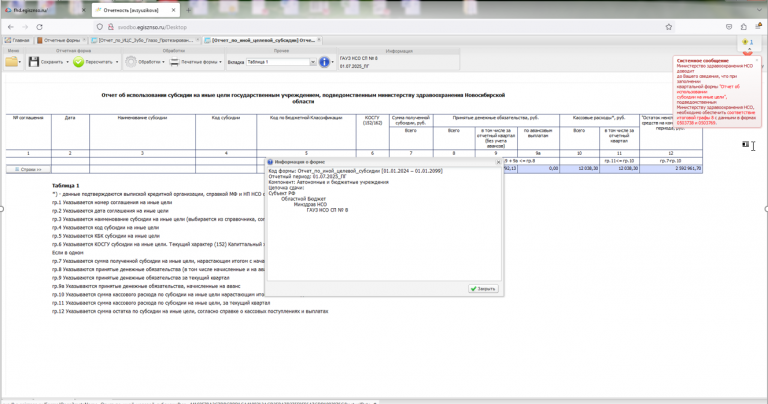The height and width of the screenshot is (404, 768).
Task: Close the Отчет_по_иной_целевой_субсидии tab
Action: (319, 40)
